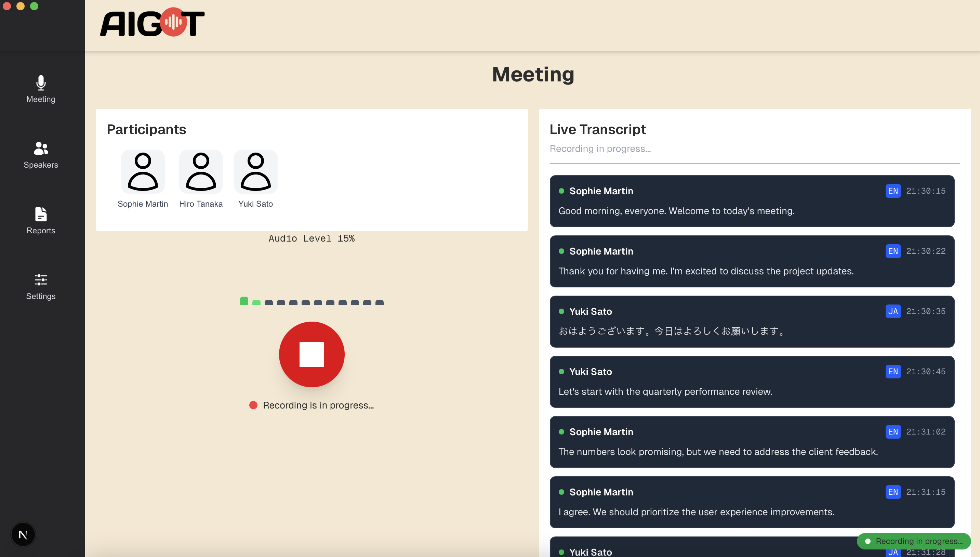Click Sophie Martin name in 21:31:02 entry
This screenshot has height=557, width=980.
(x=601, y=431)
